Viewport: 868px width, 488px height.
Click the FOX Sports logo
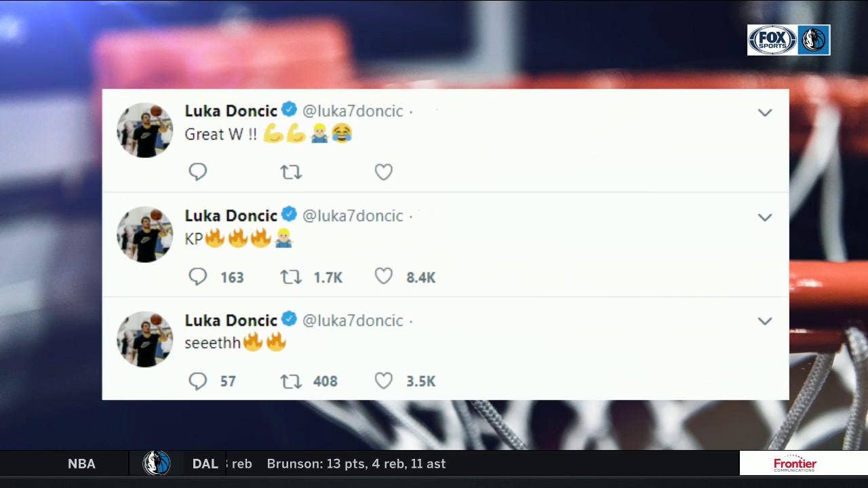click(772, 39)
